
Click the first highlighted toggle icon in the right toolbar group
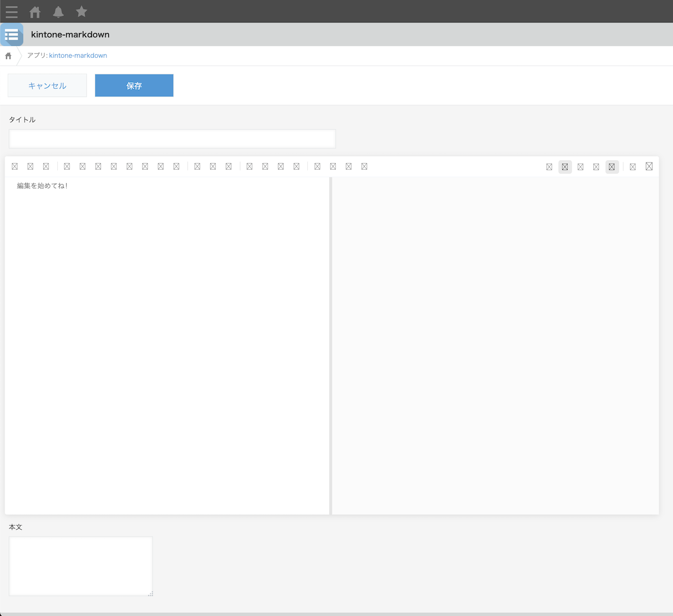tap(565, 166)
